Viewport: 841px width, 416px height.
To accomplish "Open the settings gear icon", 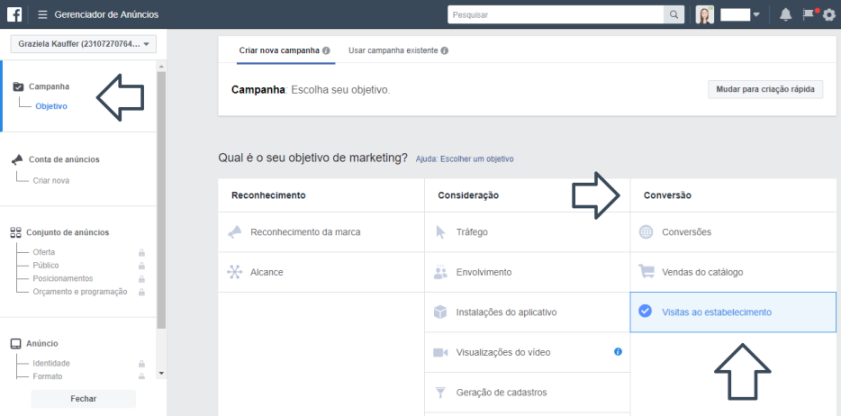I will [829, 14].
